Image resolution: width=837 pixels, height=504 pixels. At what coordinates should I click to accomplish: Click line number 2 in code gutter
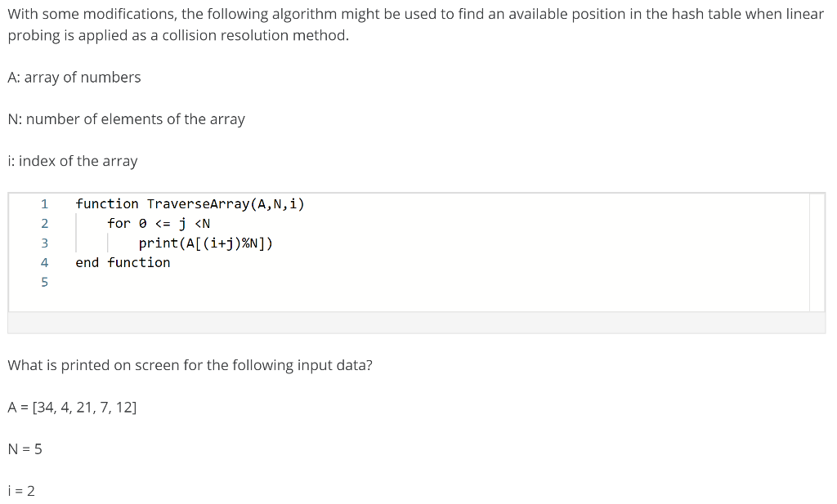44,224
